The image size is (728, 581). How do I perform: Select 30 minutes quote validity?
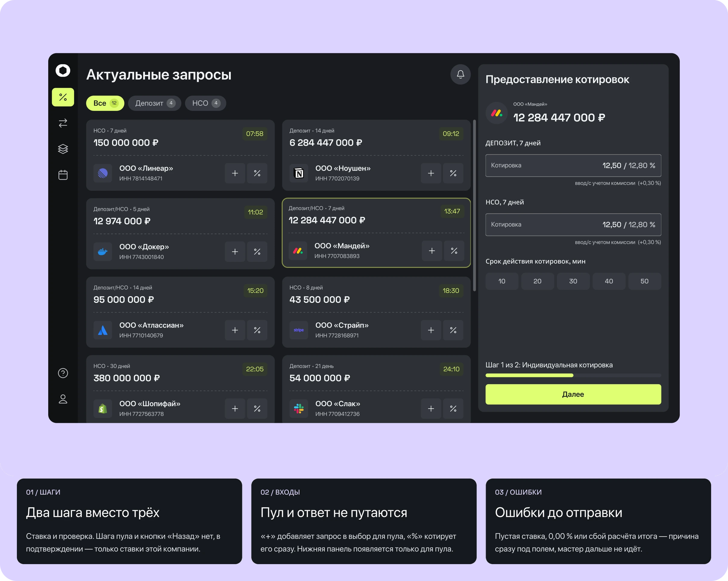pyautogui.click(x=573, y=281)
